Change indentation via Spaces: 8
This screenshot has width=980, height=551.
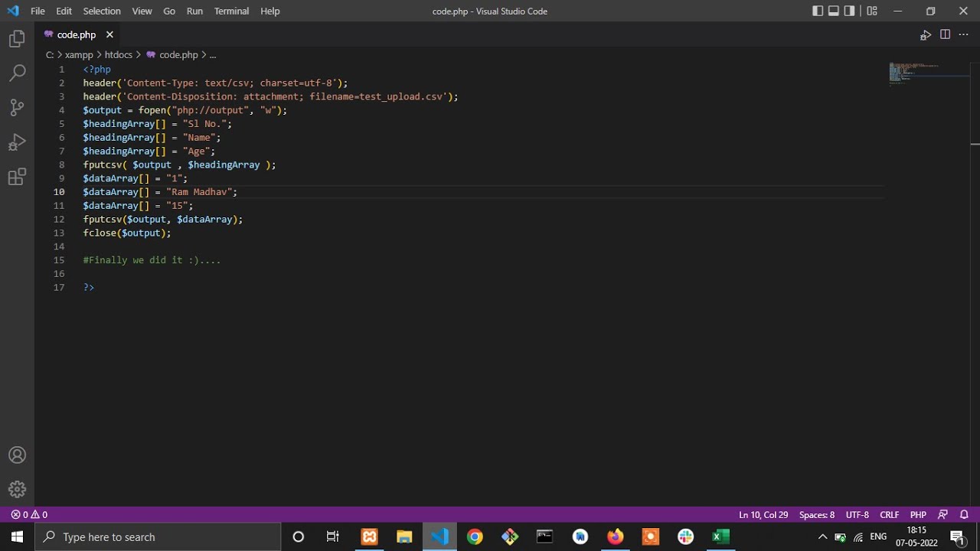(x=817, y=515)
